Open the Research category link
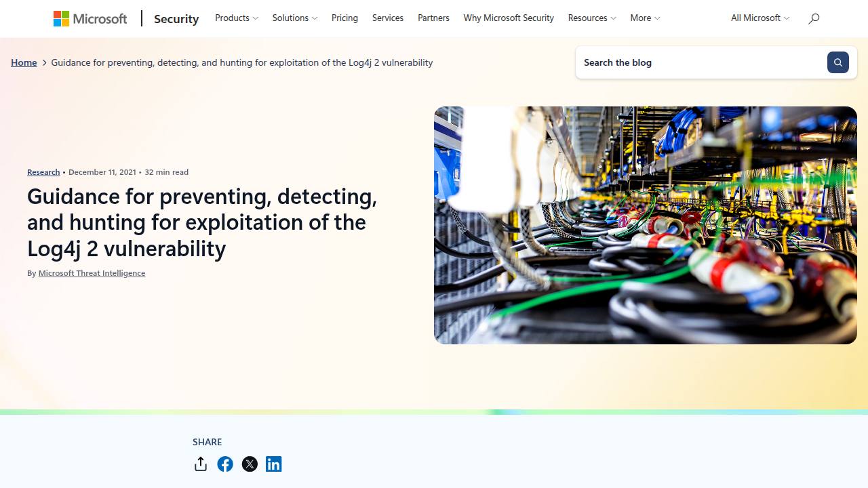This screenshot has width=868, height=488. [x=43, y=172]
